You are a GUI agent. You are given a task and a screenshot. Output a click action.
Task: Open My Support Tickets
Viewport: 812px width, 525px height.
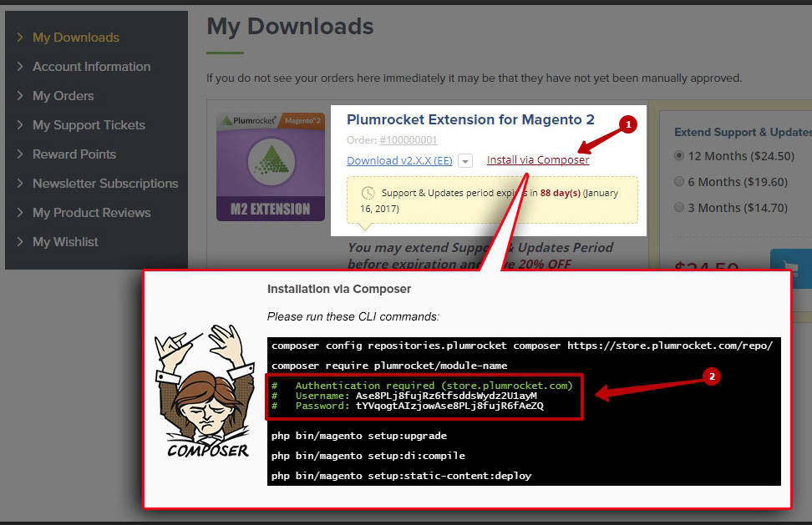click(89, 125)
